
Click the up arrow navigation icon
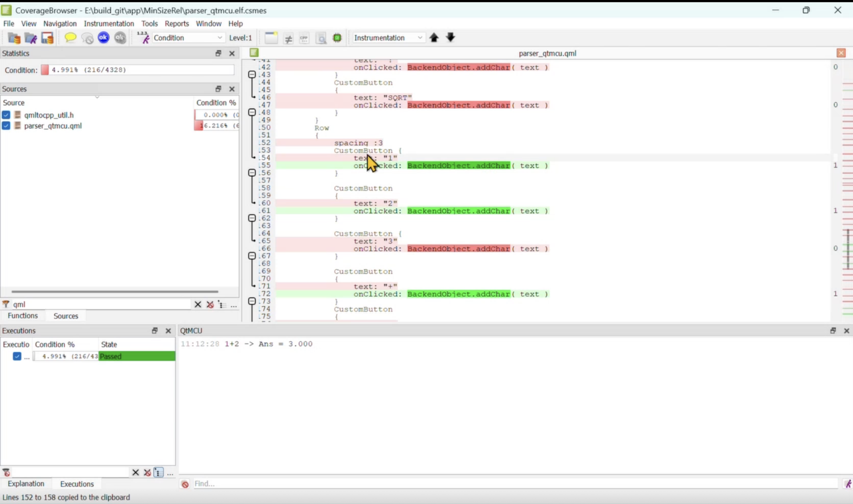pyautogui.click(x=434, y=38)
